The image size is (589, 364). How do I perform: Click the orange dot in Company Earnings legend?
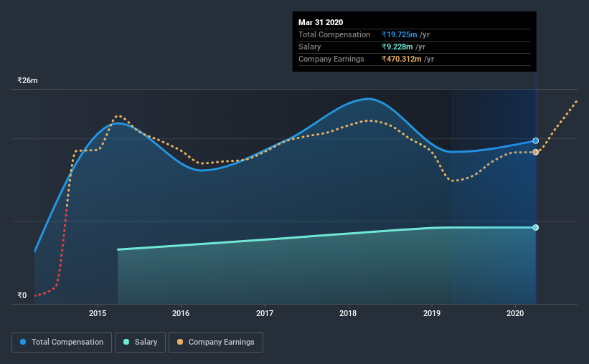[x=180, y=342]
